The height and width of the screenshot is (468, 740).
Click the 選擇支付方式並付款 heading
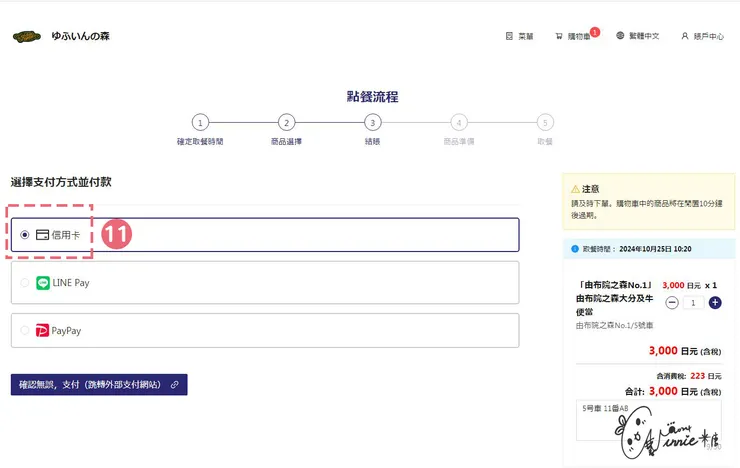tap(61, 182)
